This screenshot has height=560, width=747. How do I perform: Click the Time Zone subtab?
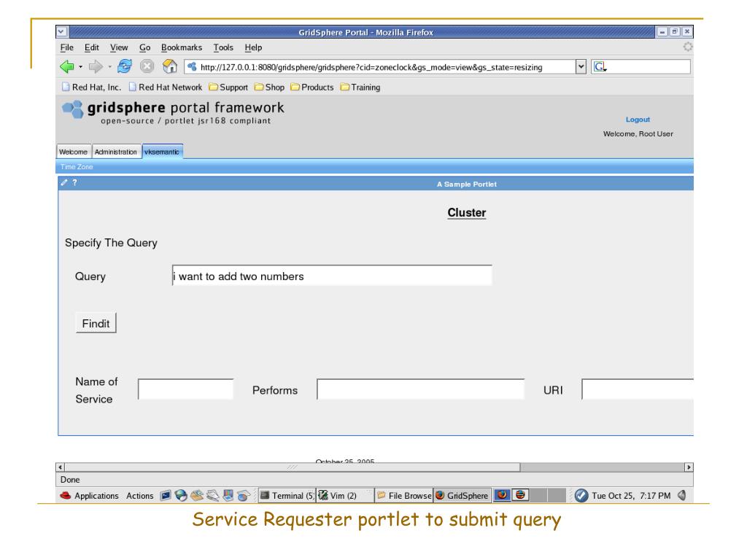(x=77, y=167)
